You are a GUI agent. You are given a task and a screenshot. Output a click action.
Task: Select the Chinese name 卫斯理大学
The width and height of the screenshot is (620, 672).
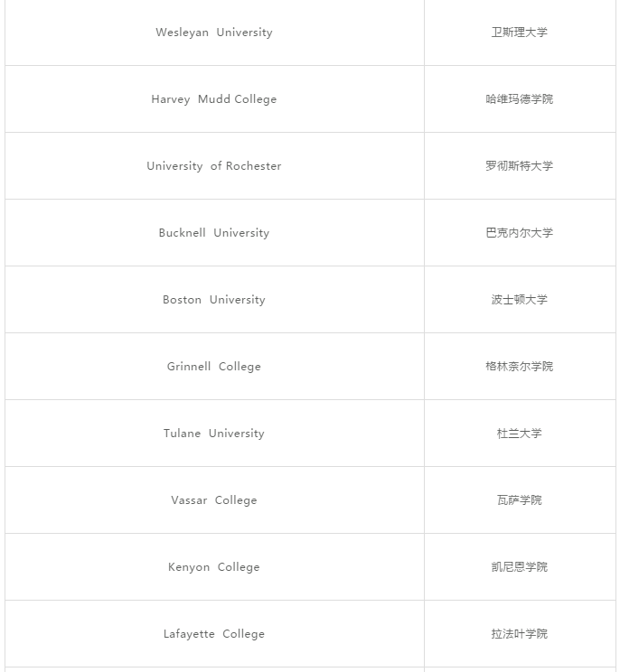(520, 33)
